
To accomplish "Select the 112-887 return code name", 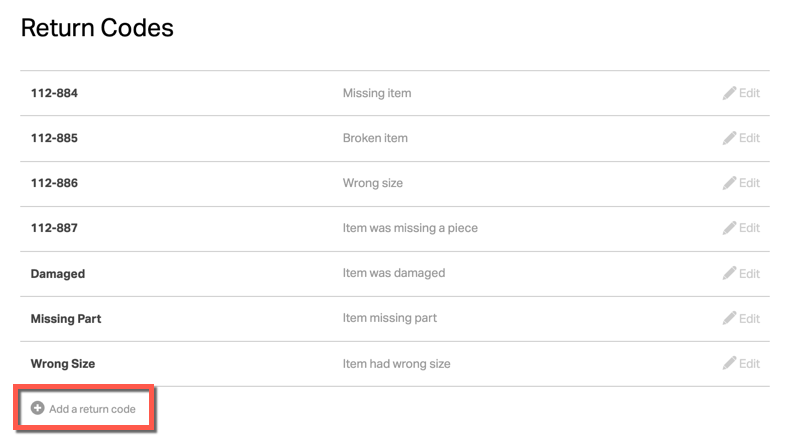I will coord(54,228).
